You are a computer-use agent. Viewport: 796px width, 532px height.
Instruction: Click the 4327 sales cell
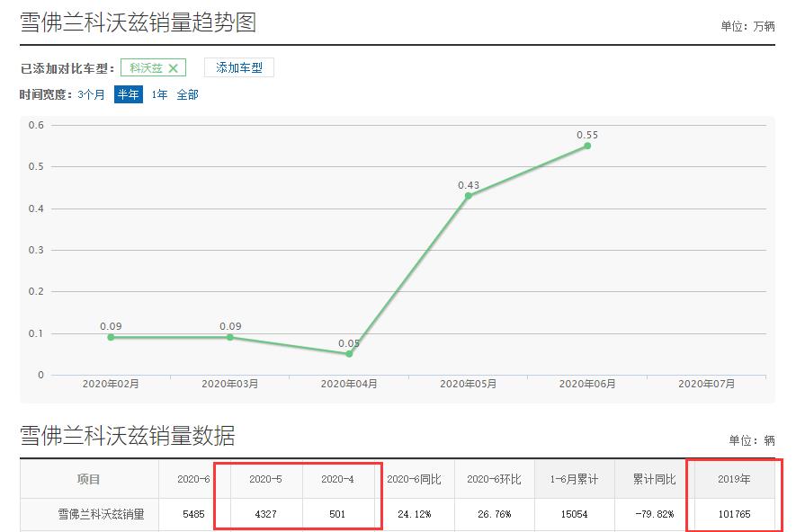tap(265, 514)
